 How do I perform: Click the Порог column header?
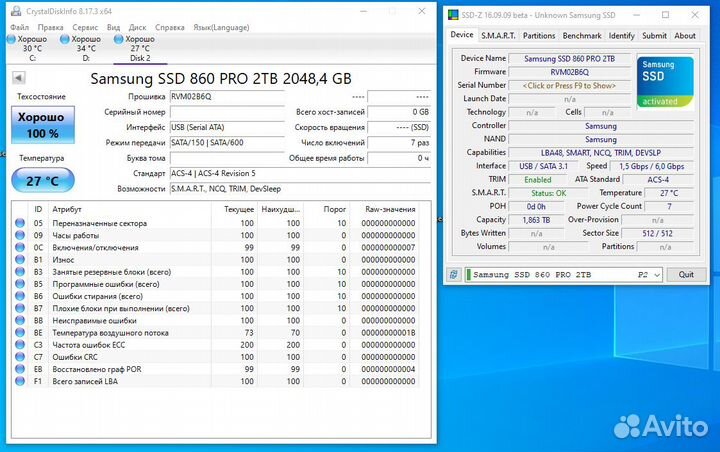point(334,209)
